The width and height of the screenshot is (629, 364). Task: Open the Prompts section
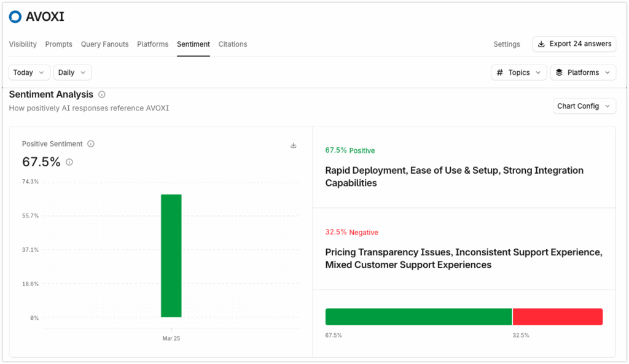[x=58, y=44]
